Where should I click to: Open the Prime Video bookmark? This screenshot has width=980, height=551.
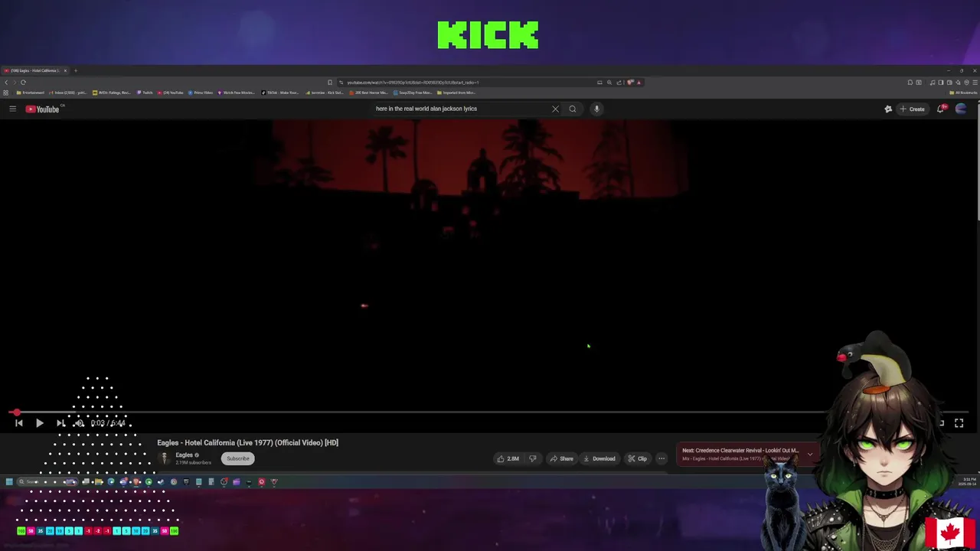(201, 93)
